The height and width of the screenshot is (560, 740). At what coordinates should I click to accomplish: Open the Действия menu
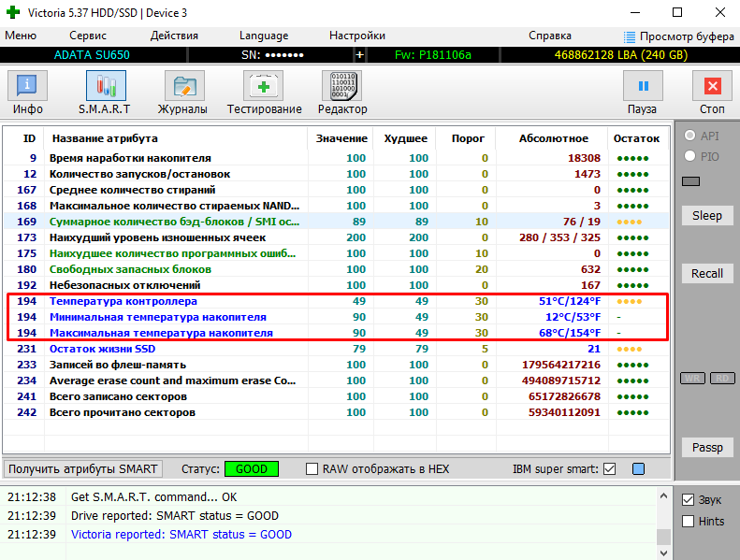click(x=174, y=36)
